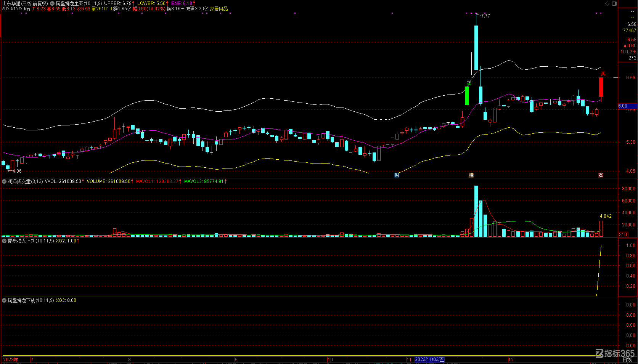Viewport: 638px width, 364px height.
Task: Click the 4.842 volume ratio label
Action: 606,216
